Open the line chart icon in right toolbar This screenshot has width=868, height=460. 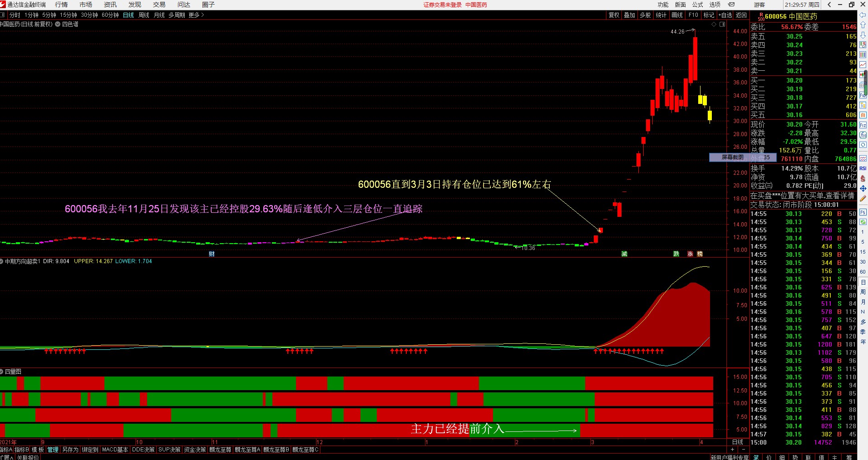point(863,65)
